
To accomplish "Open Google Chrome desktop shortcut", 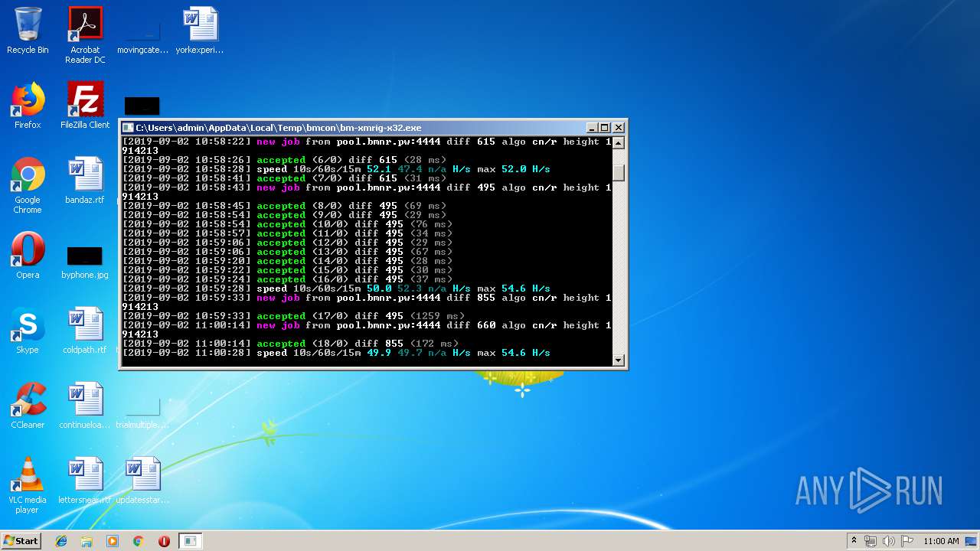I will coord(28,186).
